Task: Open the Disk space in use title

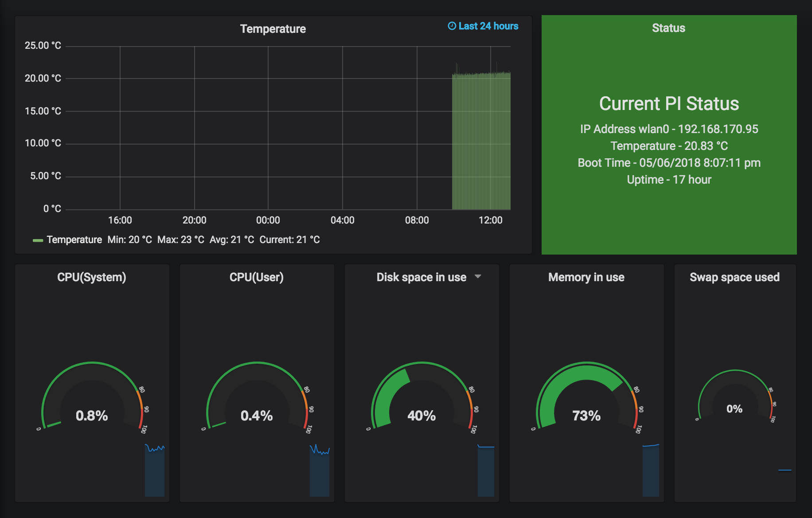Action: [422, 277]
